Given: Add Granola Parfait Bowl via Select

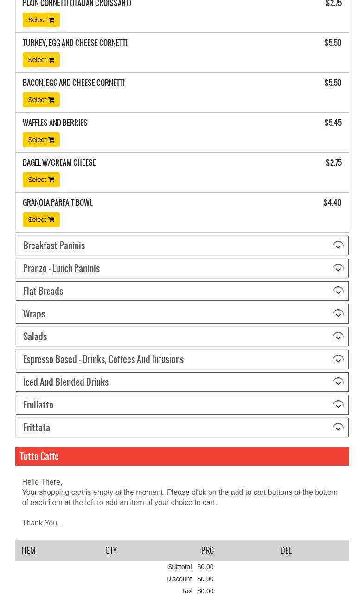Looking at the screenshot, I should [x=41, y=220].
